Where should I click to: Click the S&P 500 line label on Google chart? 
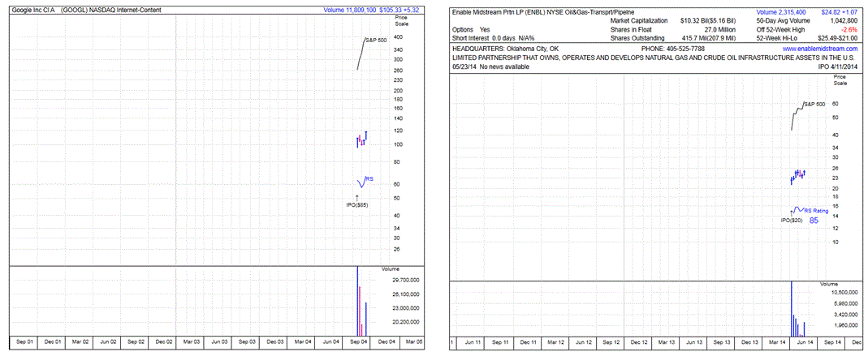point(376,40)
